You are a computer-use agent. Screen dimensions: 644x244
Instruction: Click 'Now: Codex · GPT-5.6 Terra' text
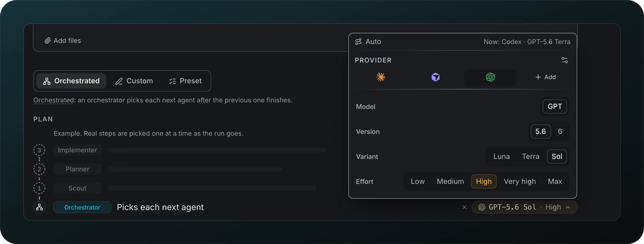pos(527,42)
